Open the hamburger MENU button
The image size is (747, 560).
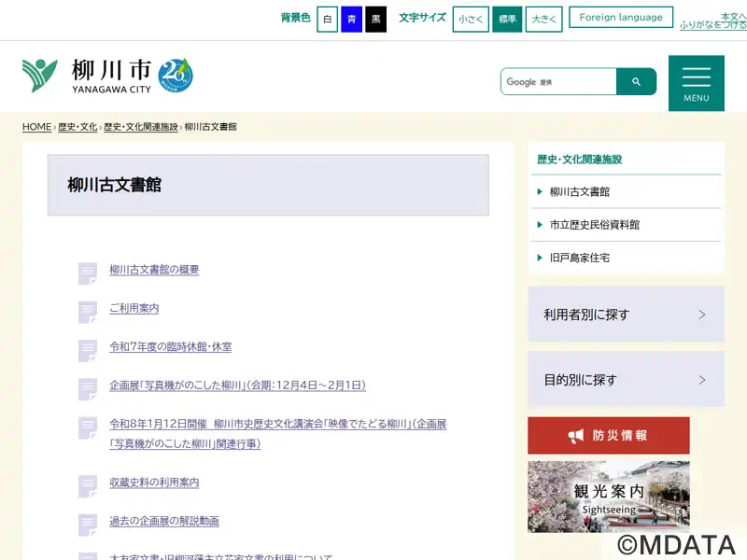coord(696,82)
